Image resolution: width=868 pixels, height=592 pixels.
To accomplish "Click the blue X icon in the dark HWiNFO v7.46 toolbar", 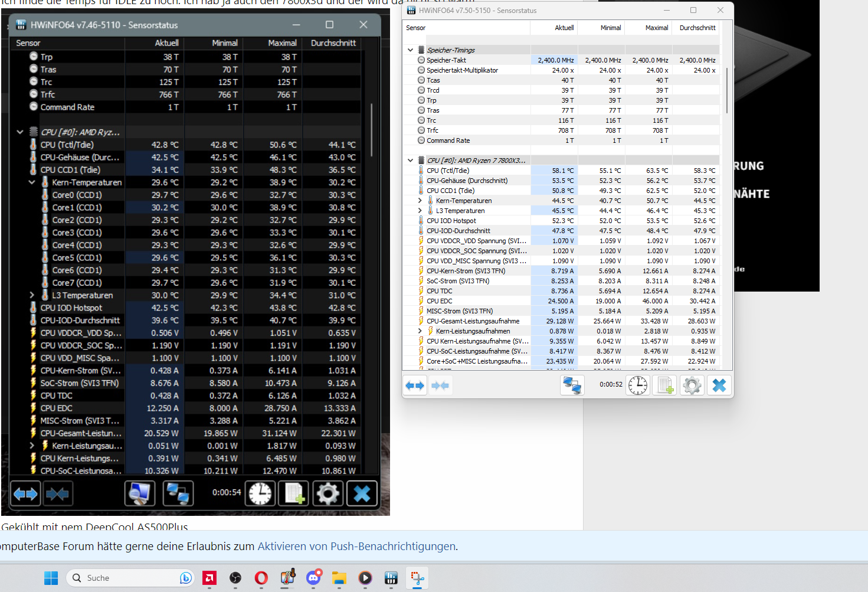I will click(362, 493).
